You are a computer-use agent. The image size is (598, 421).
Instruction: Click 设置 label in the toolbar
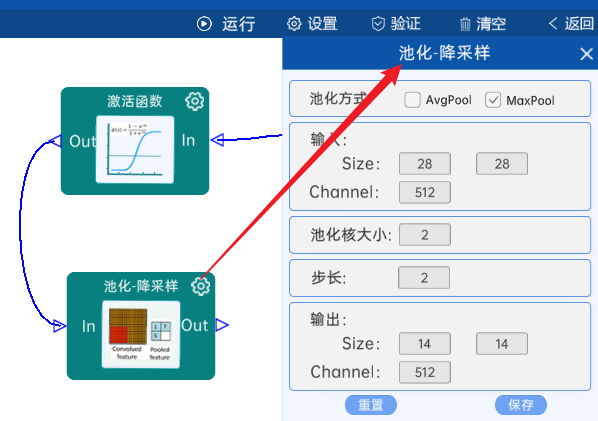click(x=323, y=24)
